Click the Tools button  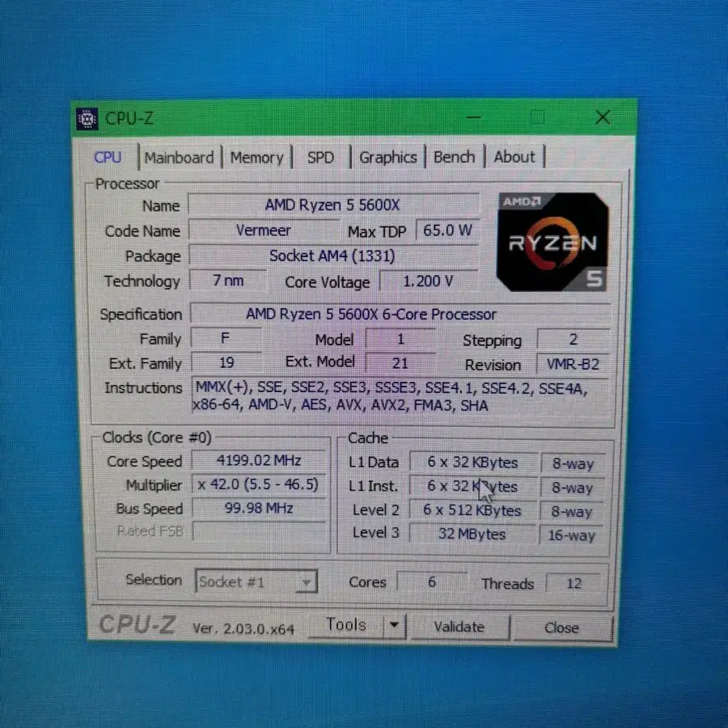346,625
